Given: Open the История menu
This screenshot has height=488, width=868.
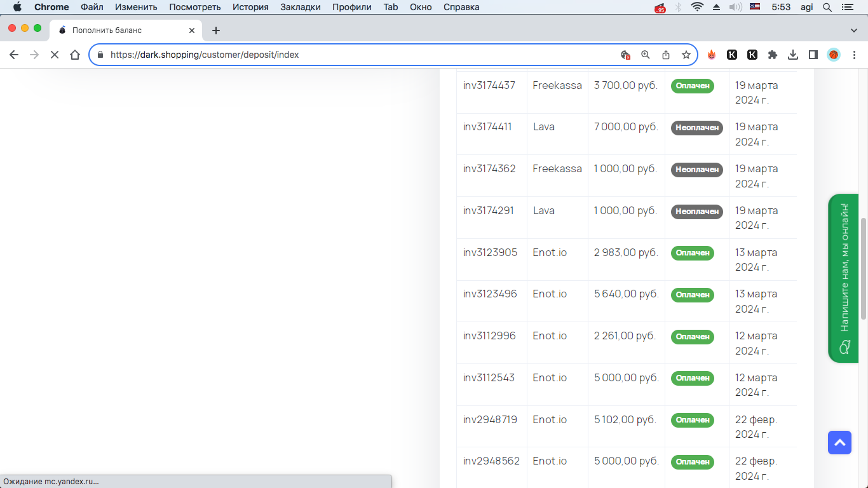Looking at the screenshot, I should [250, 7].
